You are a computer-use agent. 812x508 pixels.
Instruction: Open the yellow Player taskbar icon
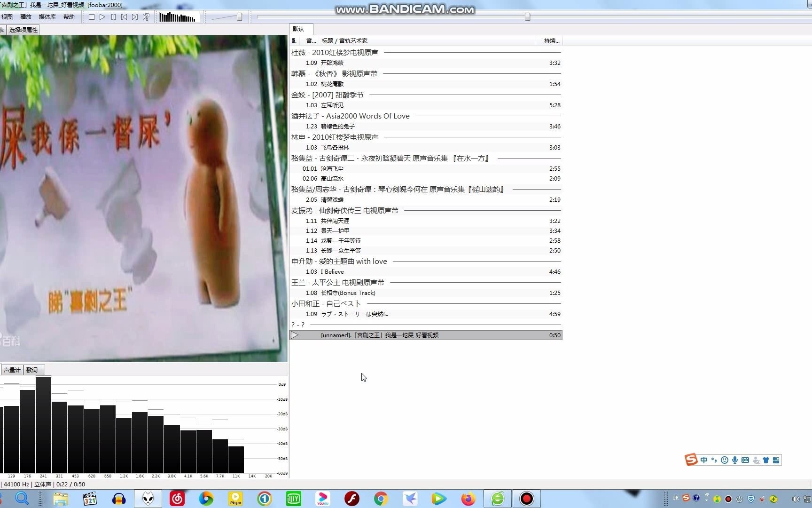tap(235, 499)
